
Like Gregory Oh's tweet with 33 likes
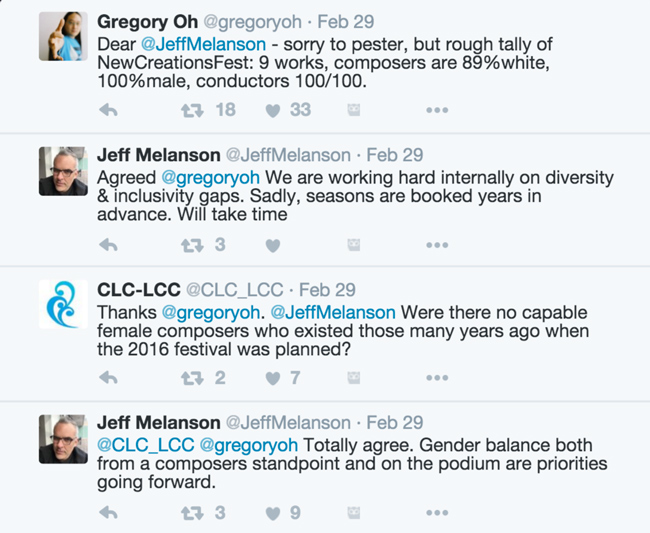tap(273, 110)
